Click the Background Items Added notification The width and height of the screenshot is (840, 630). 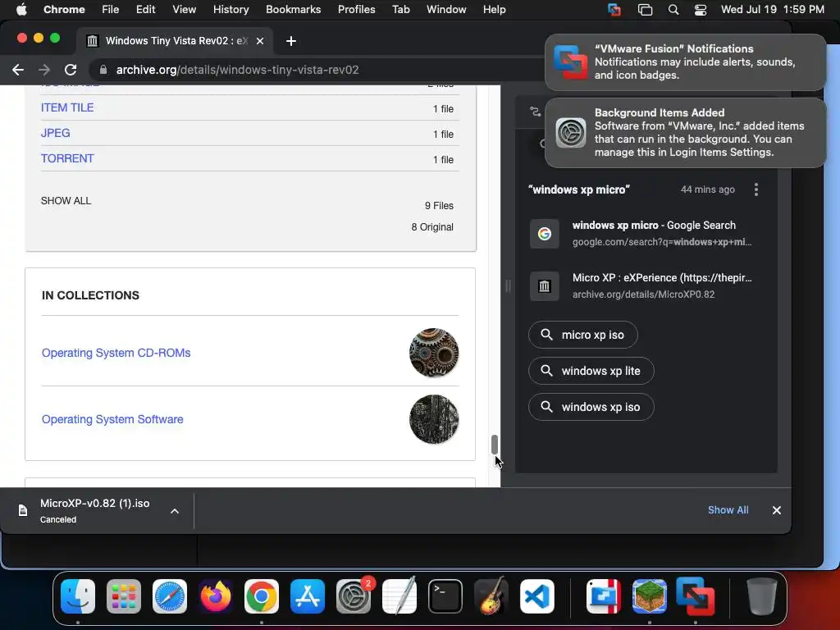[685, 132]
